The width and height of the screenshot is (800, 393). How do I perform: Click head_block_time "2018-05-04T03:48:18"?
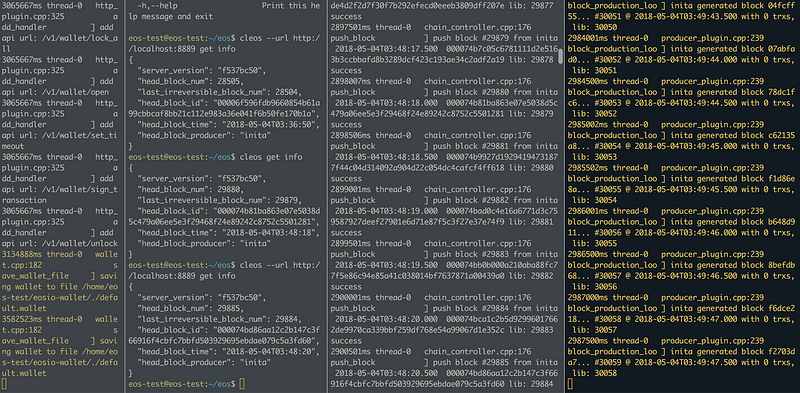click(229, 232)
